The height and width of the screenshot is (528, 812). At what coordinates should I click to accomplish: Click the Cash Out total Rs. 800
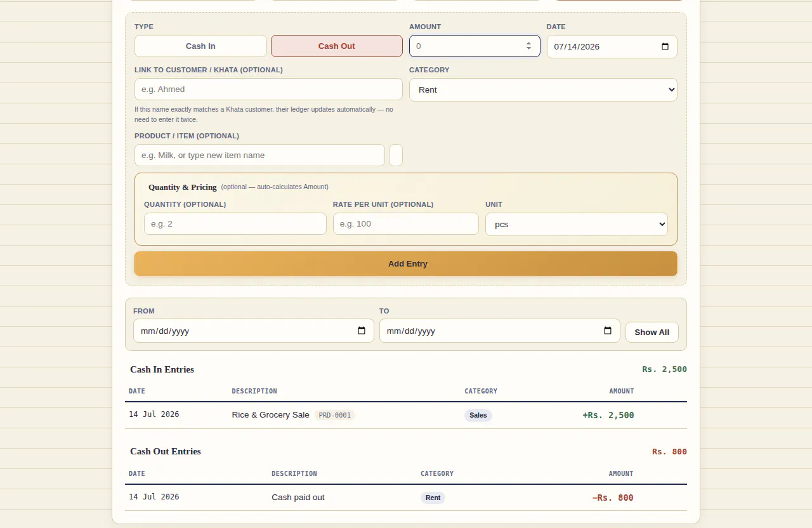(x=669, y=452)
